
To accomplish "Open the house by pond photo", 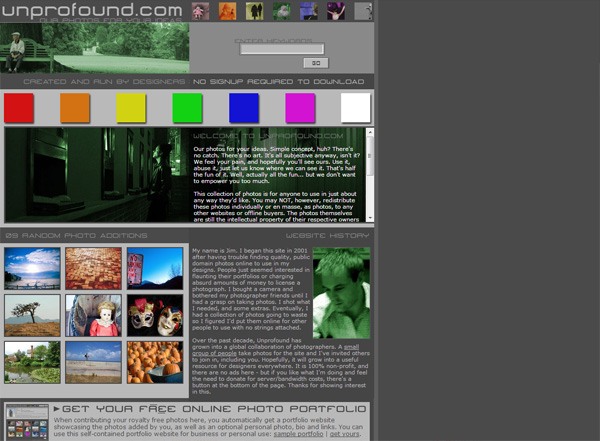I will click(32, 363).
